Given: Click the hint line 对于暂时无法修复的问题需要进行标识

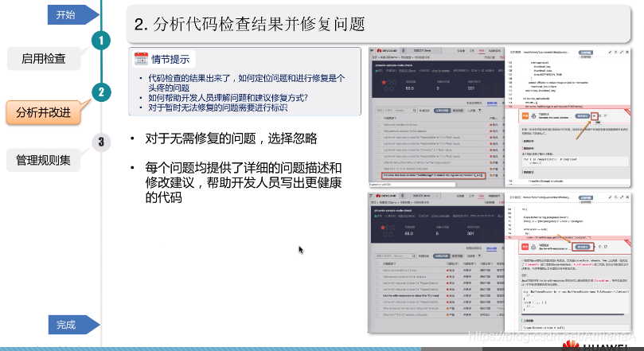Looking at the screenshot, I should point(217,107).
